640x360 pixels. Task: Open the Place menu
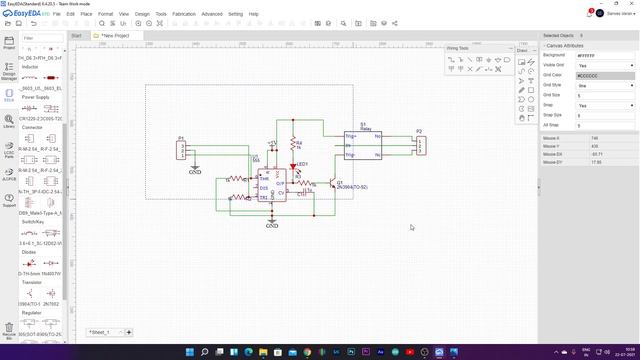86,14
